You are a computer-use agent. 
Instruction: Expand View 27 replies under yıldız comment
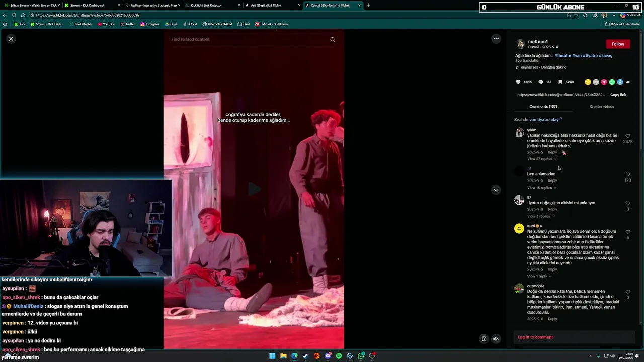point(542,159)
